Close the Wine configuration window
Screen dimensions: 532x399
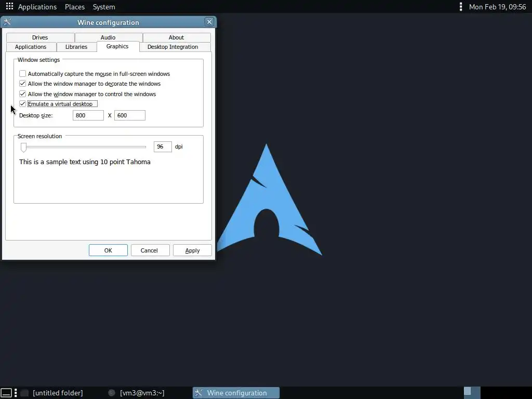[209, 22]
